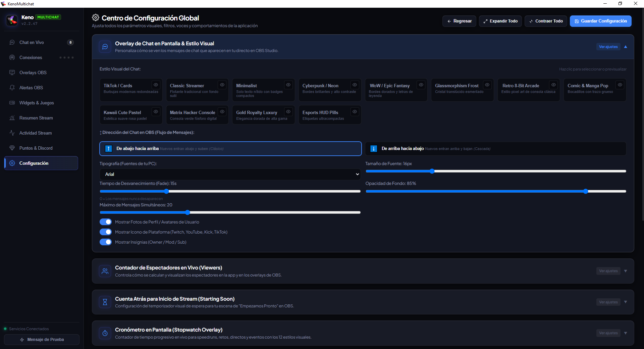This screenshot has height=349, width=644.
Task: Click Expandir Todo button
Action: (500, 21)
